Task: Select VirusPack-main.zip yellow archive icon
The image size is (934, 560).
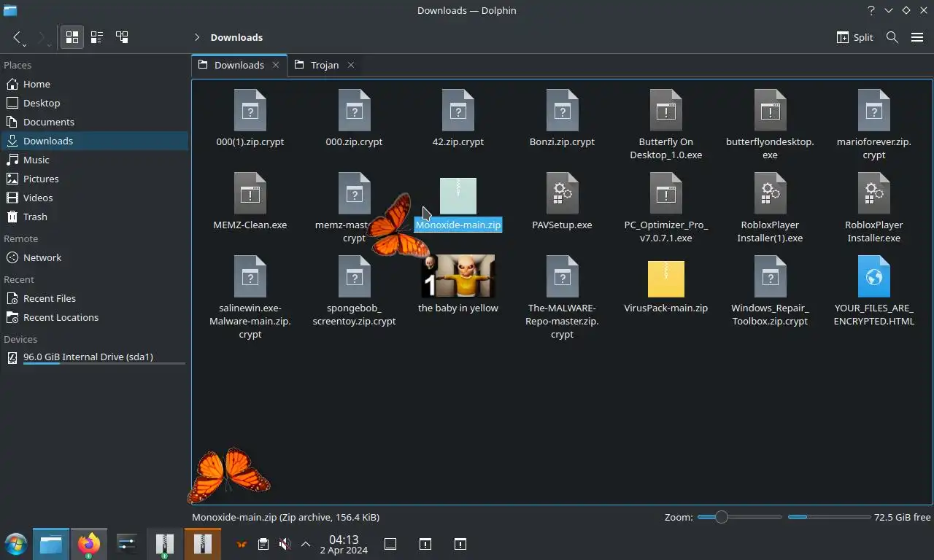Action: coord(666,279)
